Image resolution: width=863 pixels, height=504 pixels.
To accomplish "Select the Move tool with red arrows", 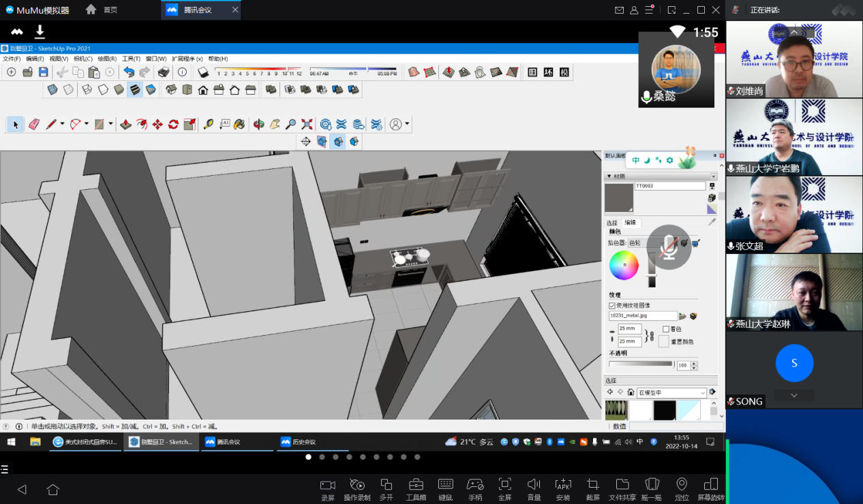I will 157,125.
